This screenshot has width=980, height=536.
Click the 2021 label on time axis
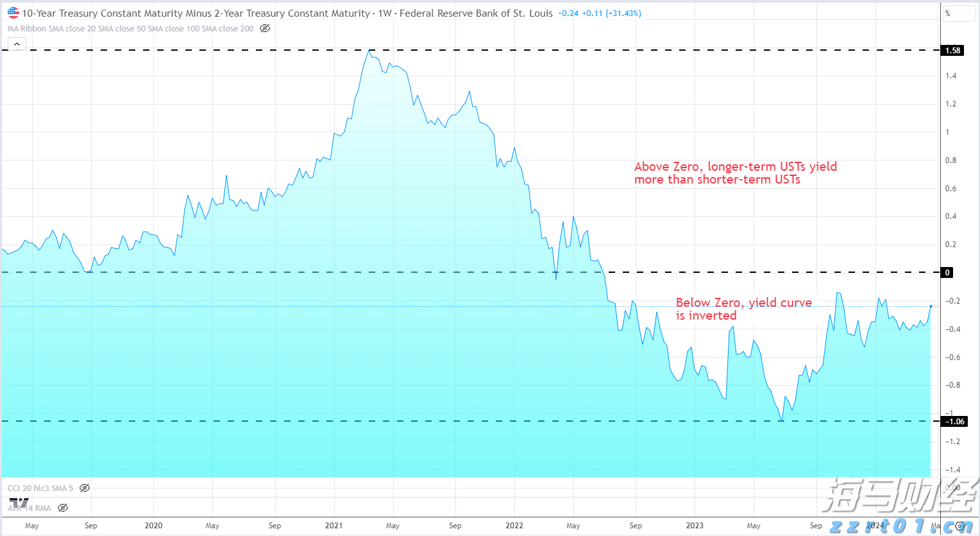coord(334,526)
